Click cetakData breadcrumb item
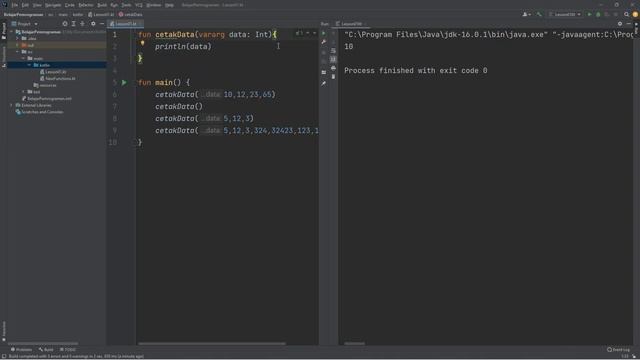The image size is (640, 360). point(131,14)
